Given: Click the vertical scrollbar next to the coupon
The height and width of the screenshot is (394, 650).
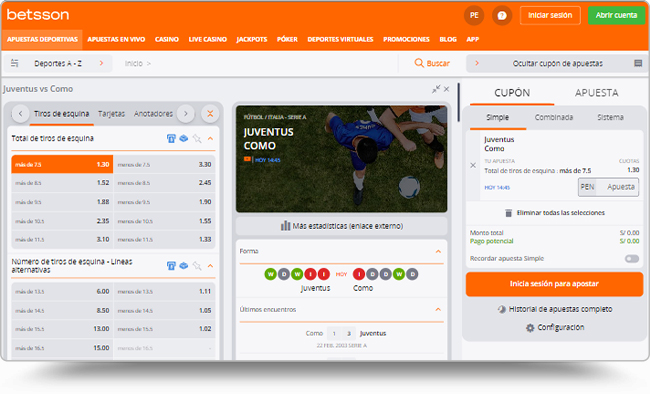Looking at the screenshot, I should 458,102.
